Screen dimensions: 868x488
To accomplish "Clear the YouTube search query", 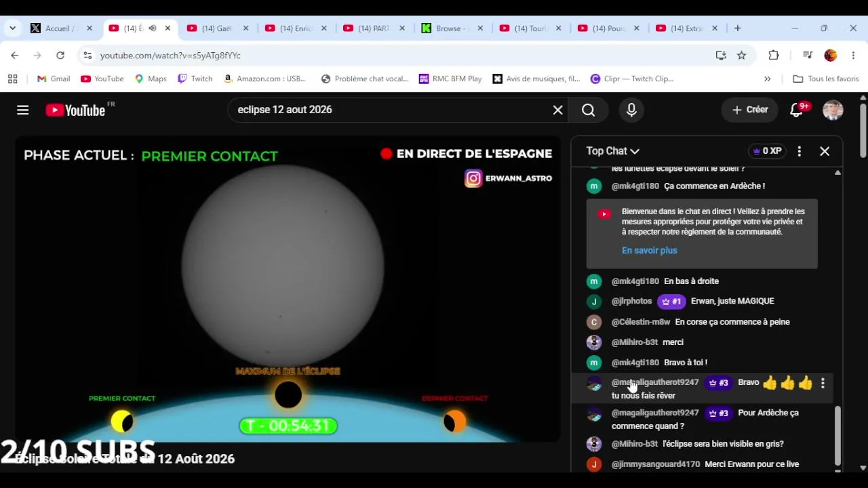I will [558, 110].
